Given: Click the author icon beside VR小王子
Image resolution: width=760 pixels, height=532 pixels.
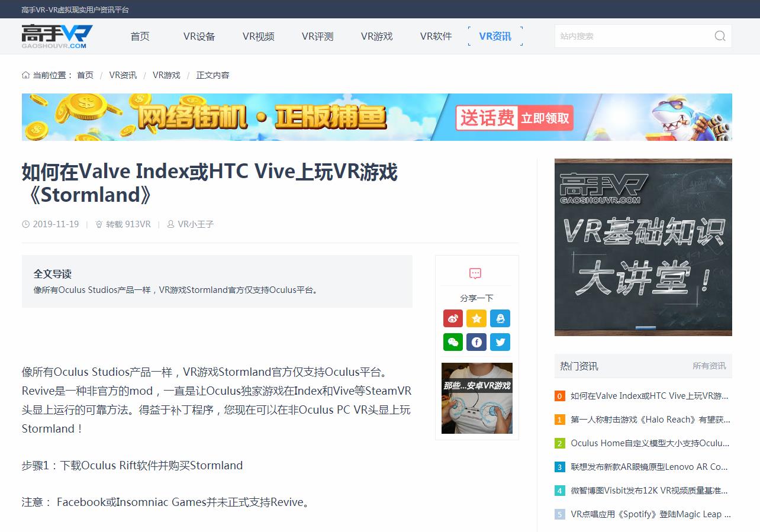Looking at the screenshot, I should pyautogui.click(x=171, y=224).
